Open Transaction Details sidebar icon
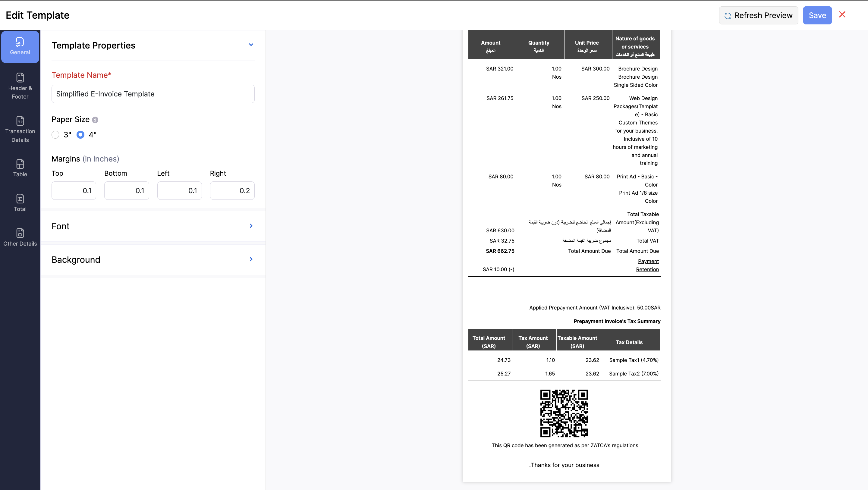Screen dimensions: 868x490 [20, 129]
